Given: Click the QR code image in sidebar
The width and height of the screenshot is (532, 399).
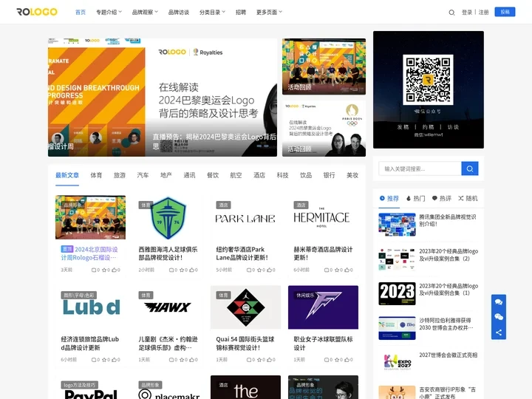Looking at the screenshot, I should 428,80.
